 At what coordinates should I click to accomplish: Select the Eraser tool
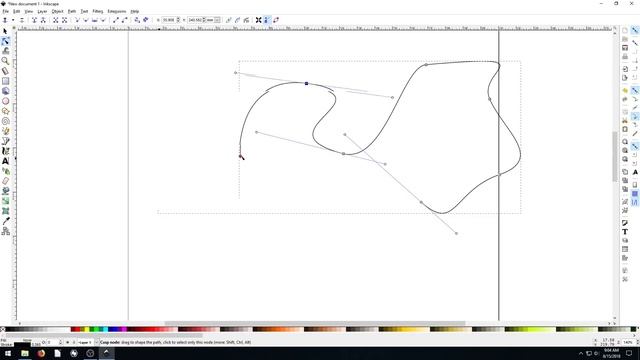(5, 181)
